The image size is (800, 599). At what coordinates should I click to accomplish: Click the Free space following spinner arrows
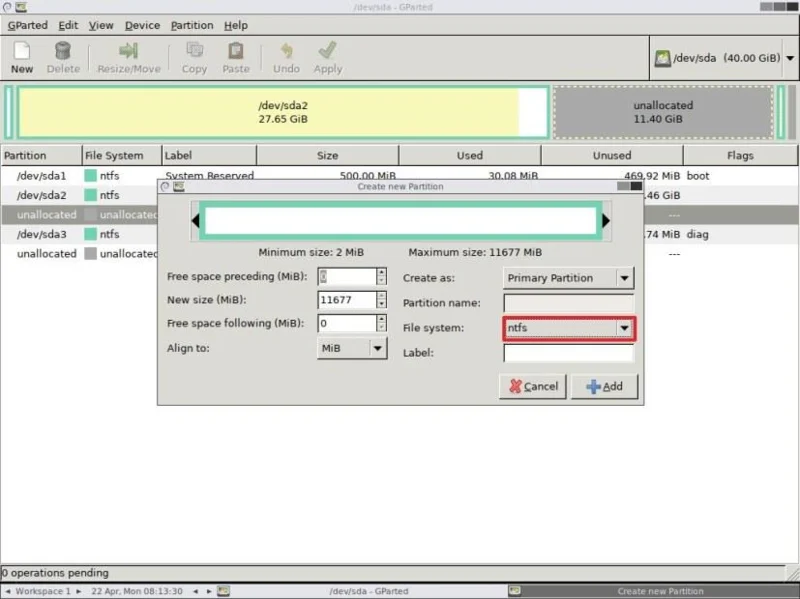tap(381, 323)
